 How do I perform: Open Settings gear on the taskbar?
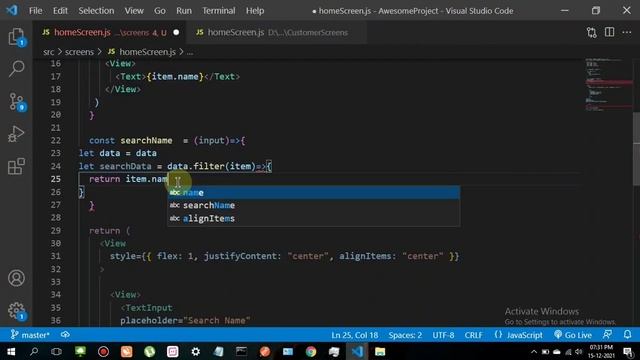click(x=196, y=351)
